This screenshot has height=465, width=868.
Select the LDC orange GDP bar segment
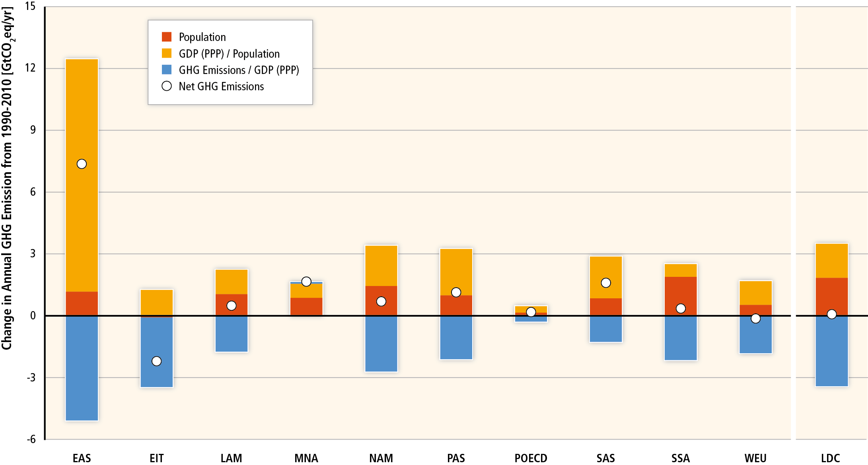[831, 261]
